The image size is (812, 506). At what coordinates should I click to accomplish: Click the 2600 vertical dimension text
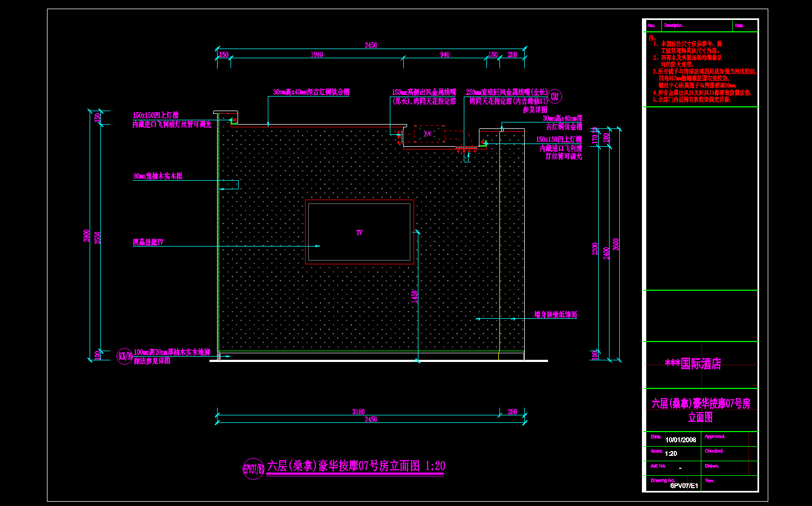pyautogui.click(x=616, y=244)
